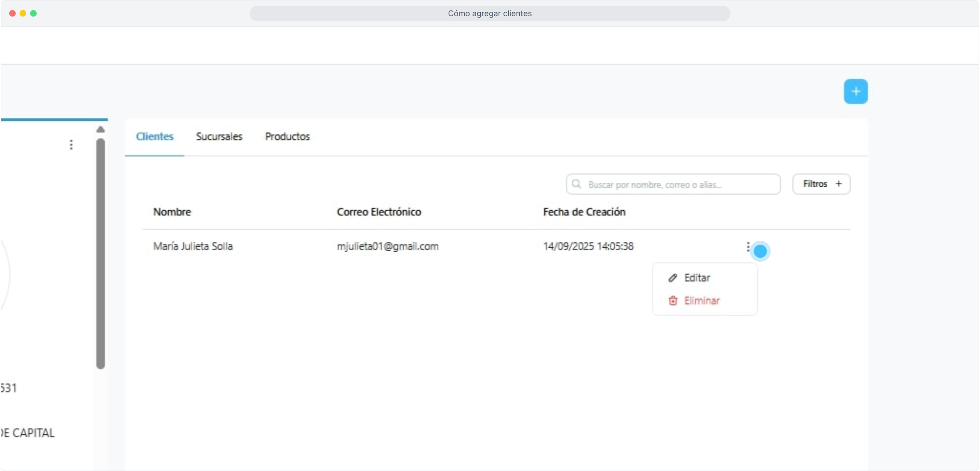The width and height of the screenshot is (980, 471).
Task: Click the magnifier icon in search box
Action: point(576,184)
